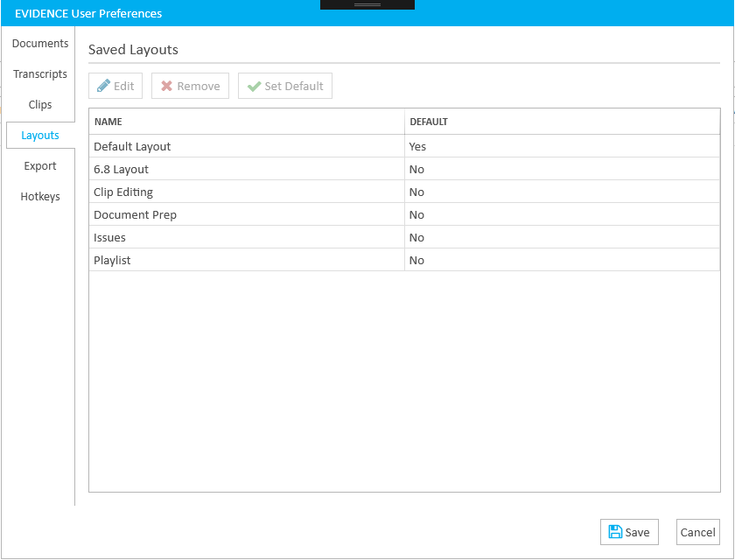Select the Default Layout row
This screenshot has height=560, width=735.
(132, 147)
